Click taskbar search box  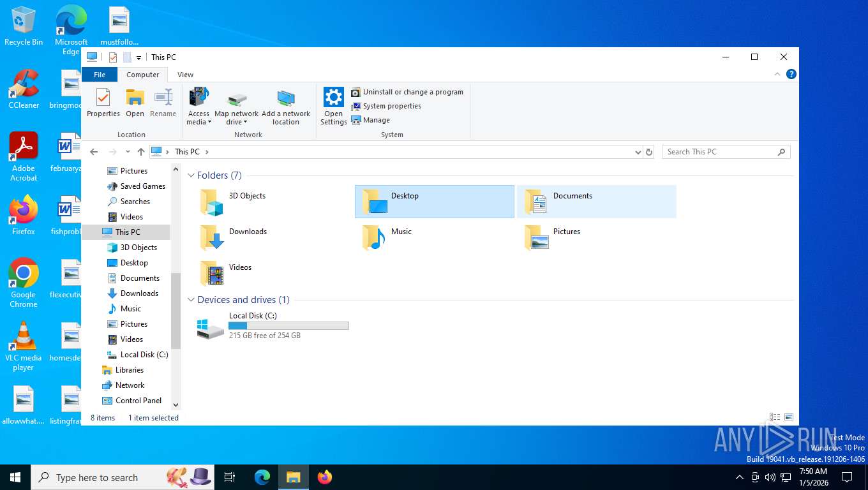click(x=123, y=477)
